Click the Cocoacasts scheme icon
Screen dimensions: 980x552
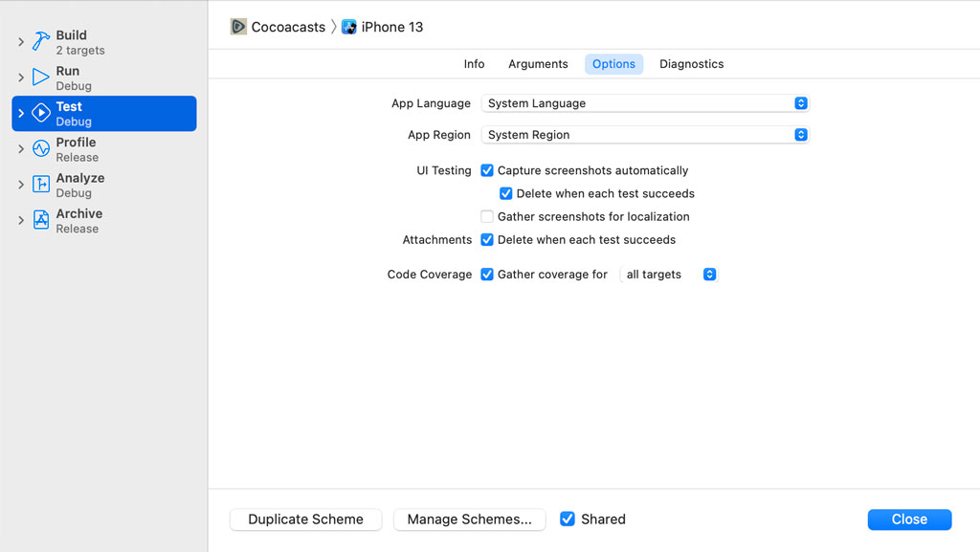tap(237, 27)
